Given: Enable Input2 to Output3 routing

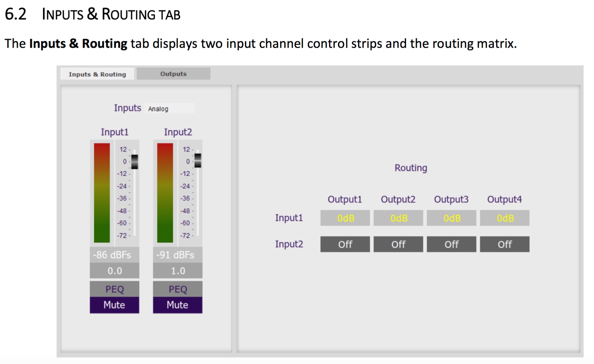Looking at the screenshot, I should [x=451, y=244].
